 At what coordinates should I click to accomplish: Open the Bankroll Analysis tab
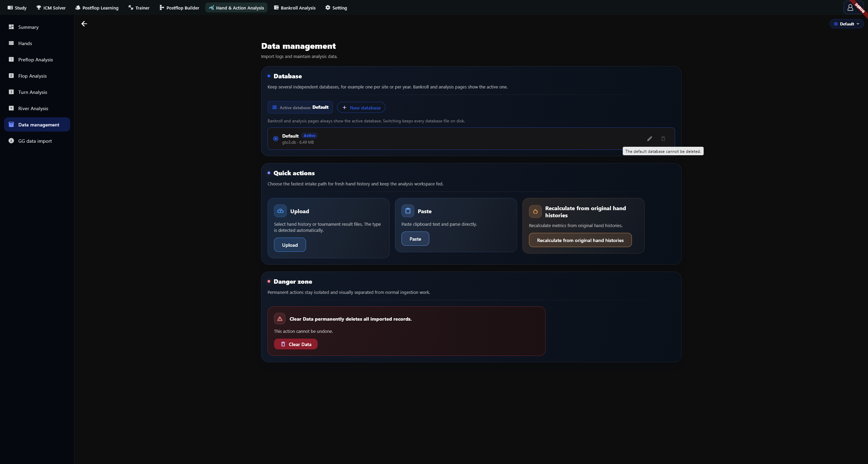[x=295, y=7]
